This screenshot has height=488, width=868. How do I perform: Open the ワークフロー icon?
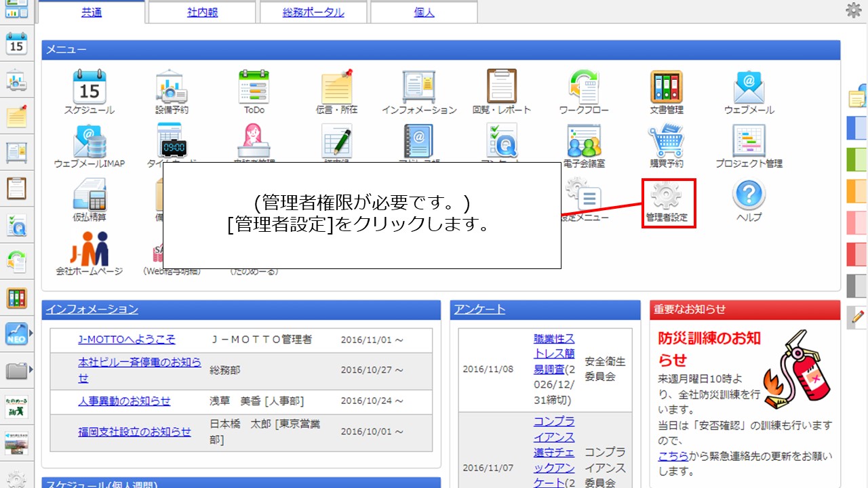point(584,91)
